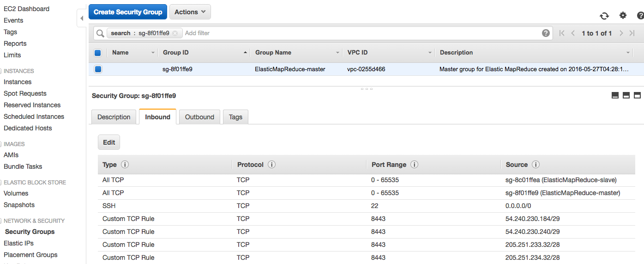Click info icon beside Protocol header

pyautogui.click(x=271, y=165)
